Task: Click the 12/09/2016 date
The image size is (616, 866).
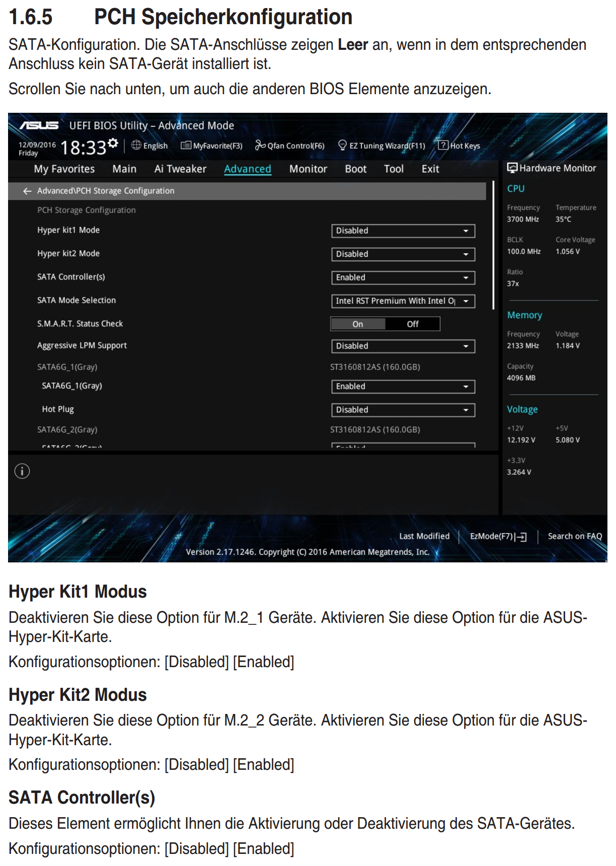Action: 37,145
